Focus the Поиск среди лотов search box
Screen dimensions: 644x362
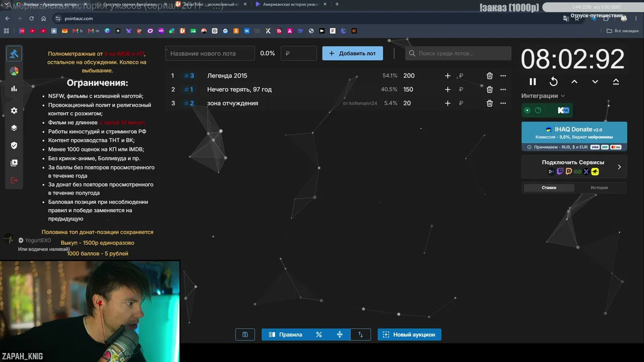coord(458,53)
